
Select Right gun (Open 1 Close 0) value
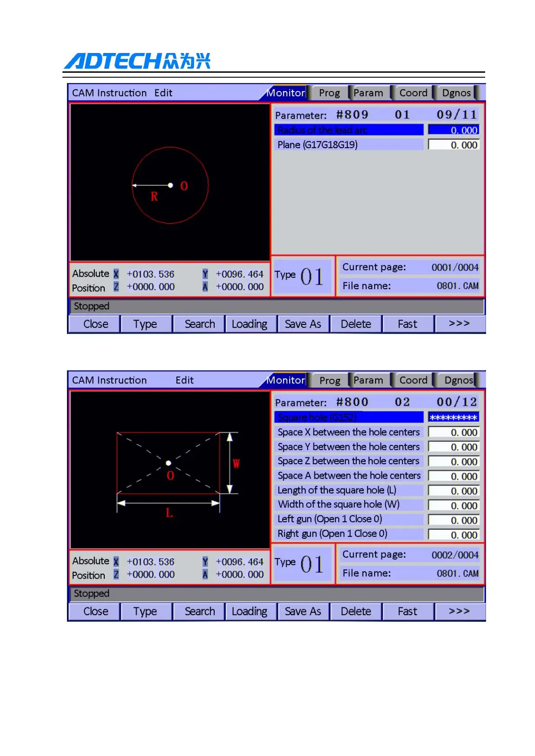pos(454,535)
